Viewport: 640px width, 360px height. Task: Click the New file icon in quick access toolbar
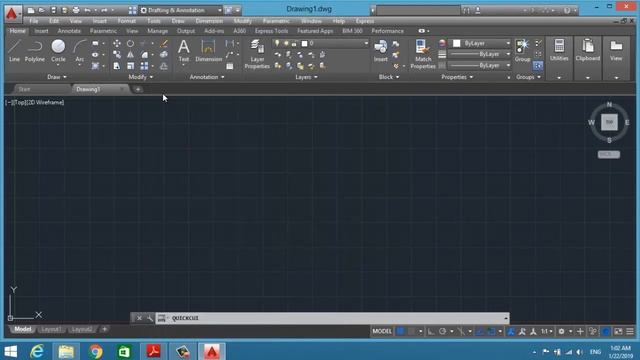pos(31,10)
